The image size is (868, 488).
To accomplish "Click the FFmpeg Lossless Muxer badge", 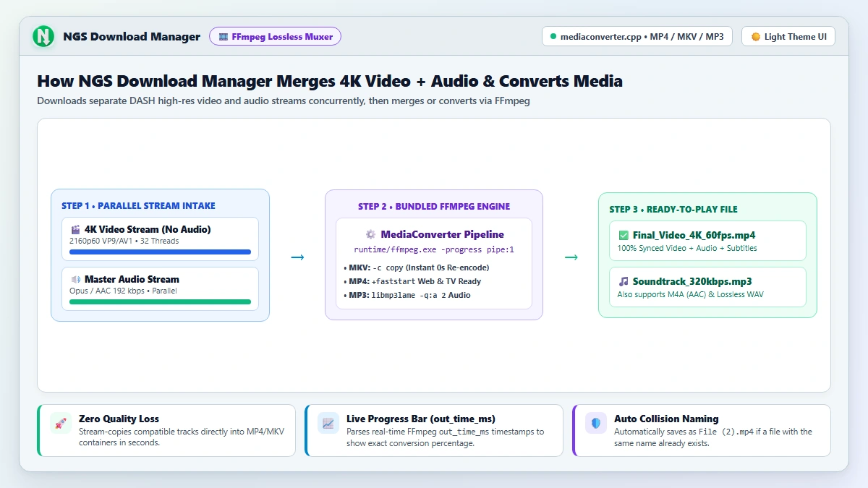I will 275,36.
